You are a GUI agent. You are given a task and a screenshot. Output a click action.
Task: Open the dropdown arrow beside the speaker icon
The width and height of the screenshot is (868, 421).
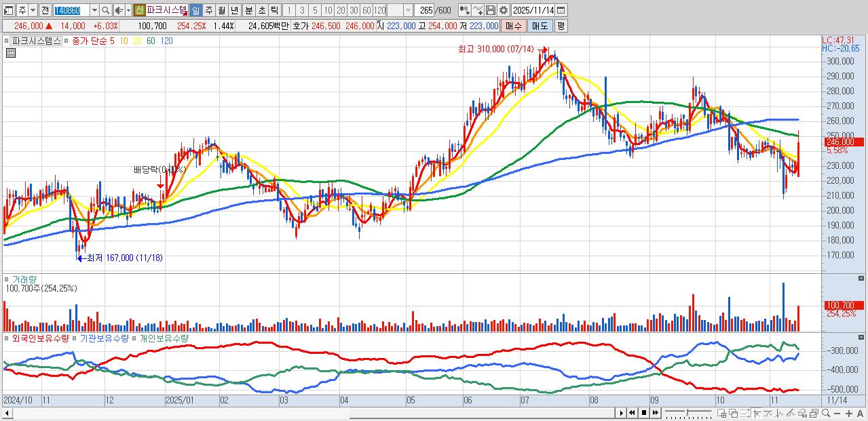129,10
